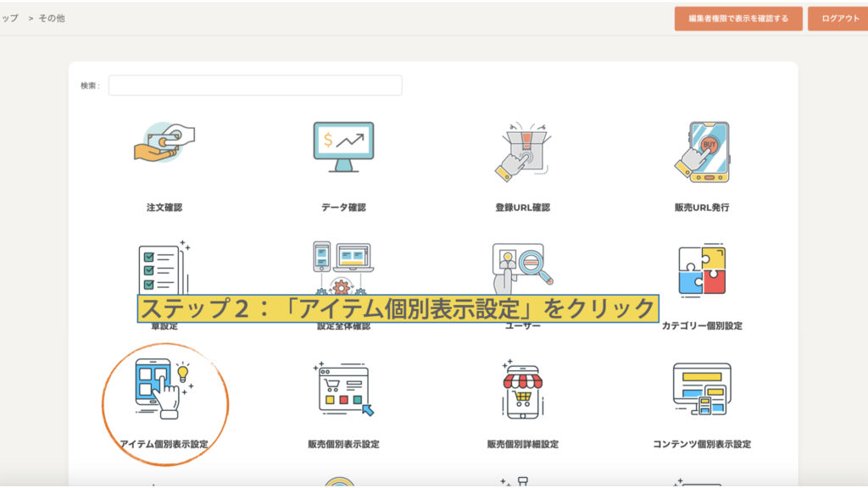The width and height of the screenshot is (868, 488).
Task: Click the その他 breadcrumb item
Action: 52,18
